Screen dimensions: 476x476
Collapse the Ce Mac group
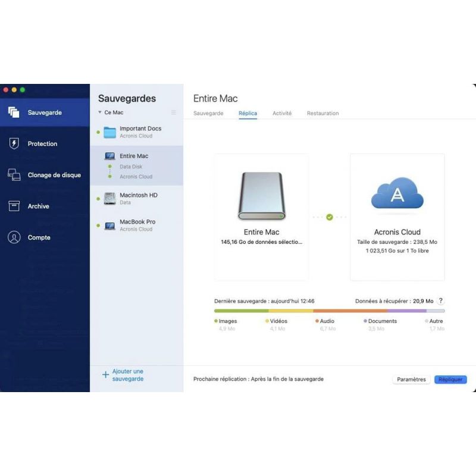(99, 112)
